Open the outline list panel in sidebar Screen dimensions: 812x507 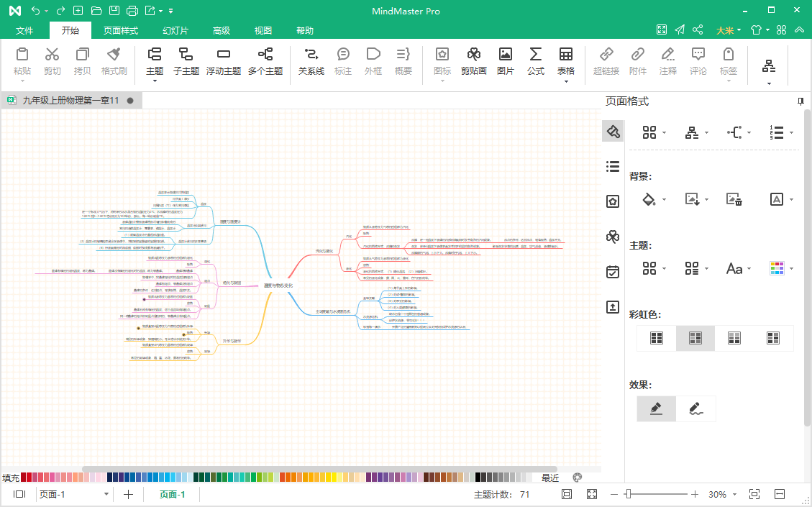tap(613, 166)
